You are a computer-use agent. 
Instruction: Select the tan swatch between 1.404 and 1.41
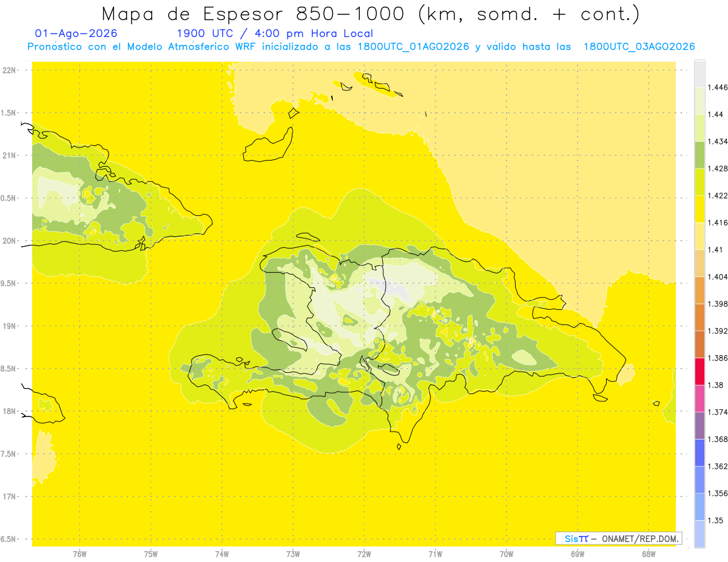click(x=699, y=263)
